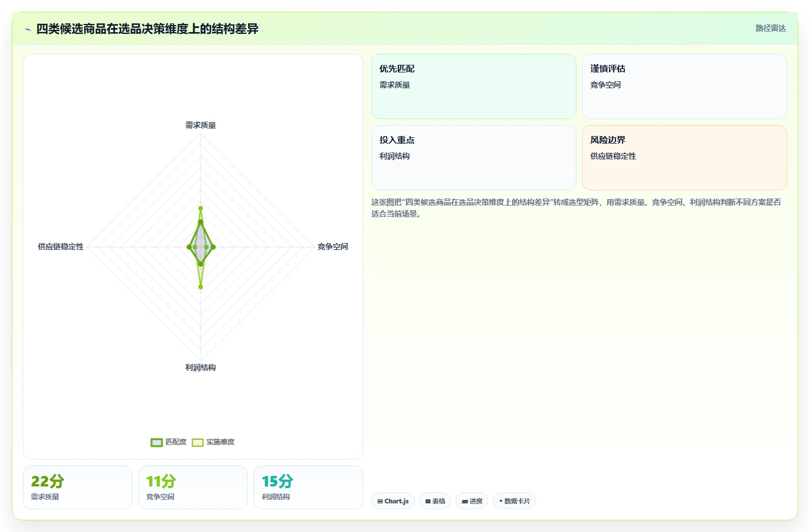Click the 路径雷达 label in header
This screenshot has height=532, width=810.
770,28
